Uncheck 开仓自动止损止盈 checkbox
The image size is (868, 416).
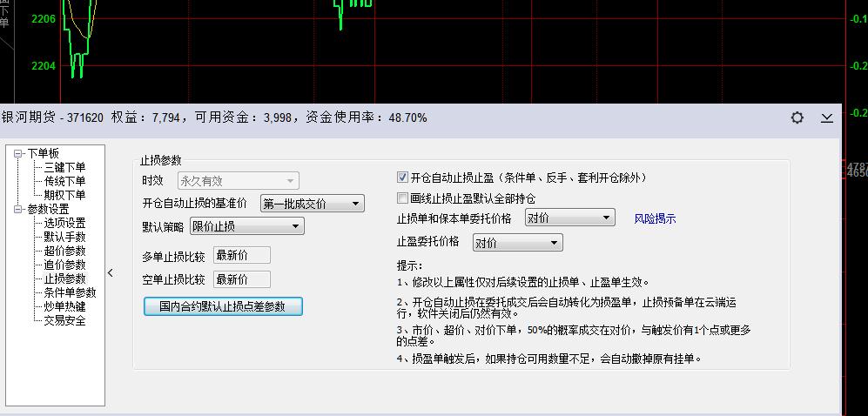402,177
